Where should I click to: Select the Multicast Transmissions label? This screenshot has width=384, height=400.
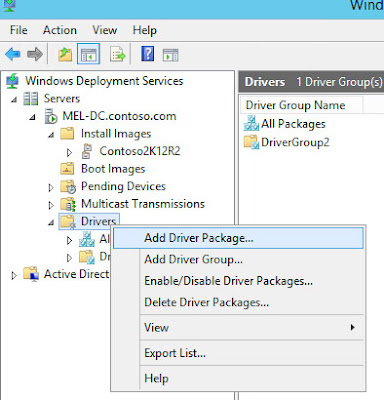[x=143, y=204]
